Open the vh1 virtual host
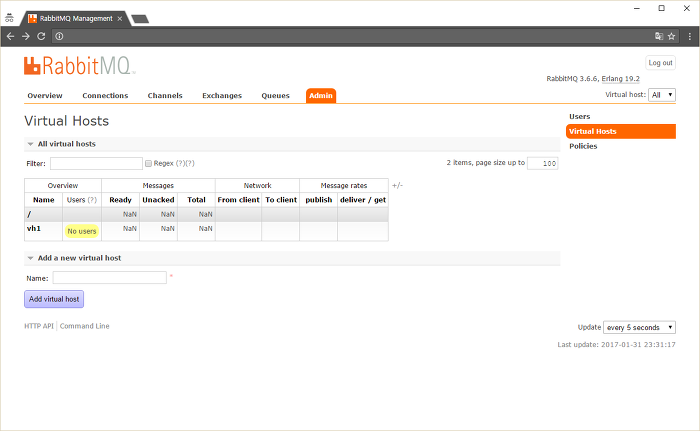700x431 pixels. pos(34,228)
